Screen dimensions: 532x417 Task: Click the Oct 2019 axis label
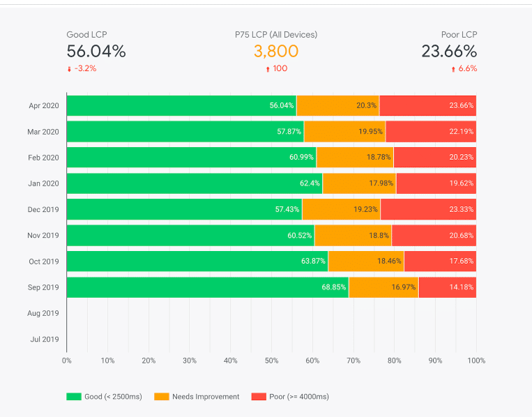43,261
